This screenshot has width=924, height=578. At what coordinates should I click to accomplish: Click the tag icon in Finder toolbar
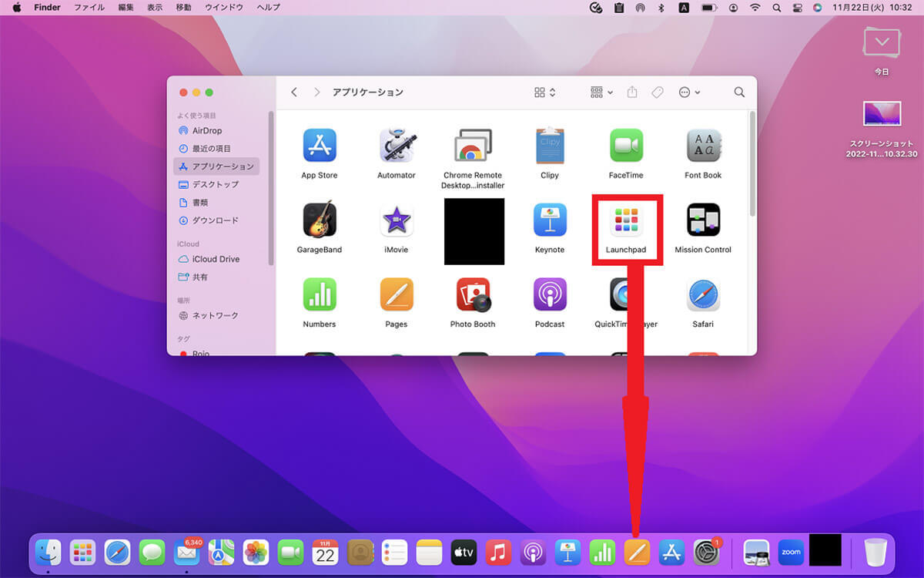coord(657,92)
